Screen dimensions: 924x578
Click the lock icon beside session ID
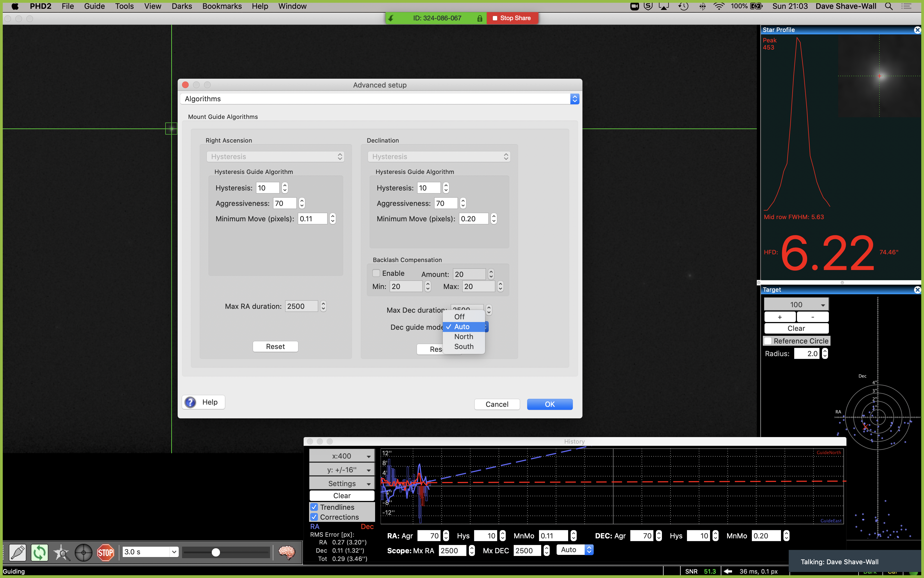(x=480, y=18)
